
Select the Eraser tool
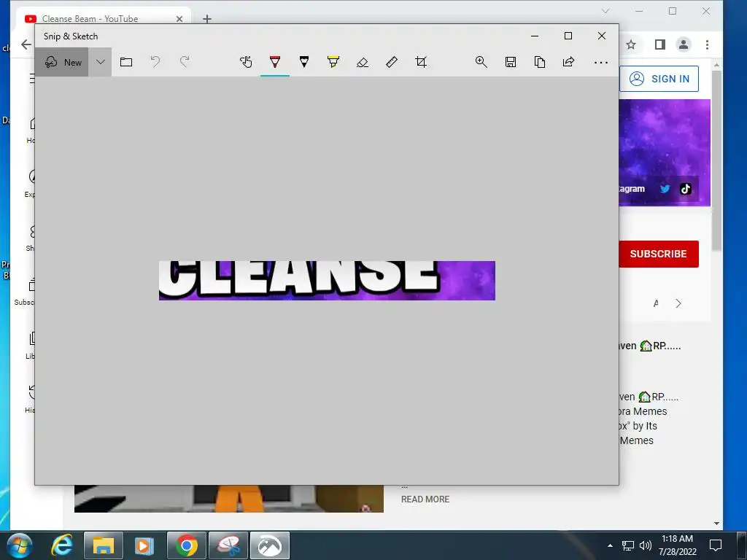click(x=363, y=63)
